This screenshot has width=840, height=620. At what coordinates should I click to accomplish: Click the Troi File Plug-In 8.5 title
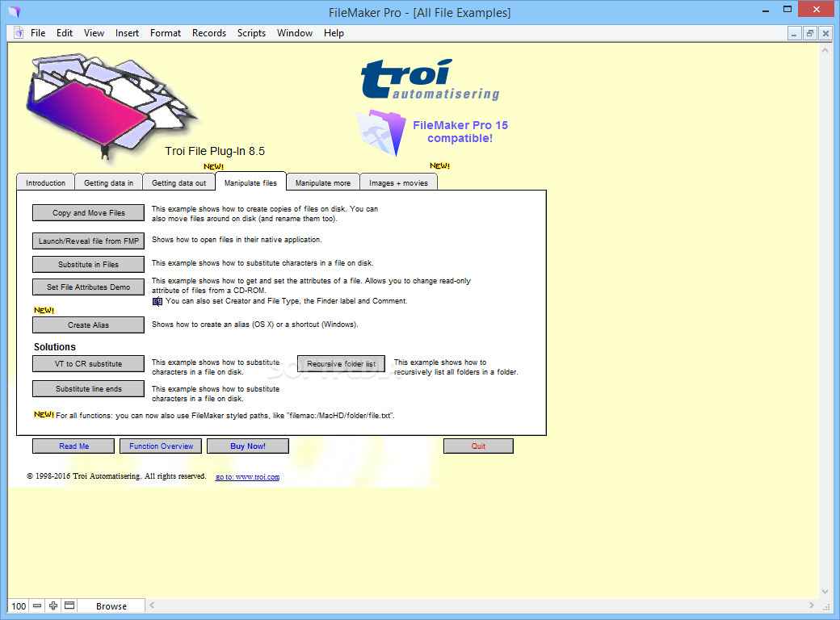click(x=215, y=151)
